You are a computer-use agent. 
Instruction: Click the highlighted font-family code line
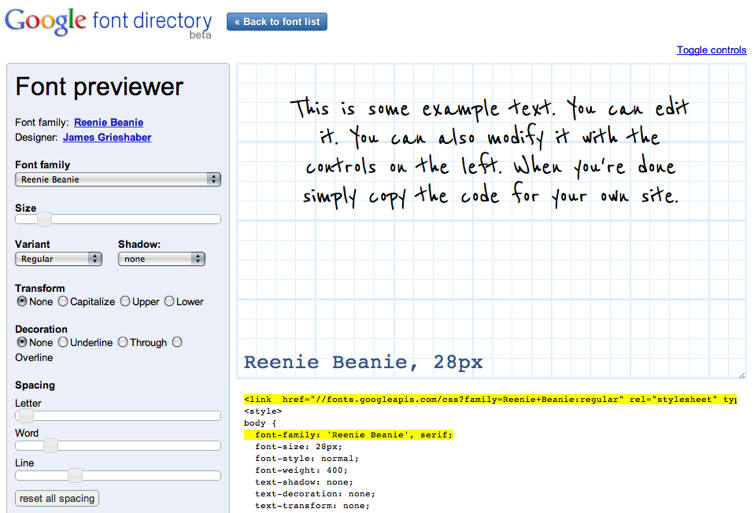[349, 435]
